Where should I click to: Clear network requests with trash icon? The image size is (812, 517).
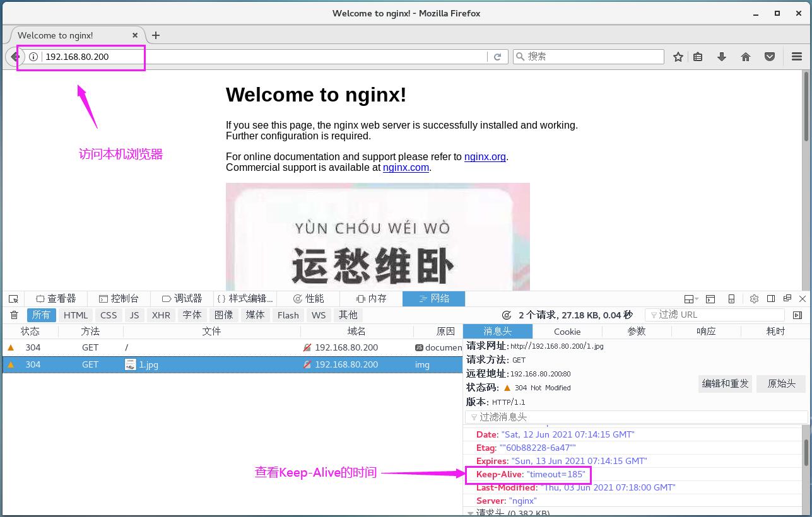(14, 315)
